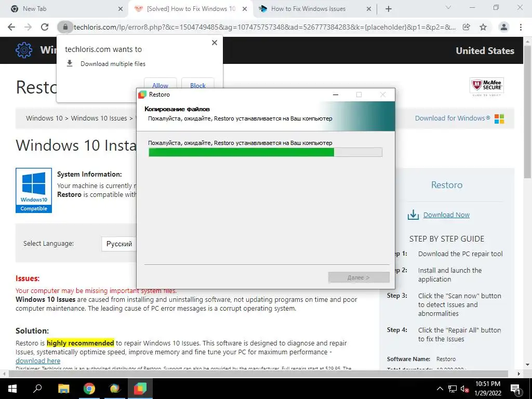Click the URL address bar

pyautogui.click(x=264, y=27)
